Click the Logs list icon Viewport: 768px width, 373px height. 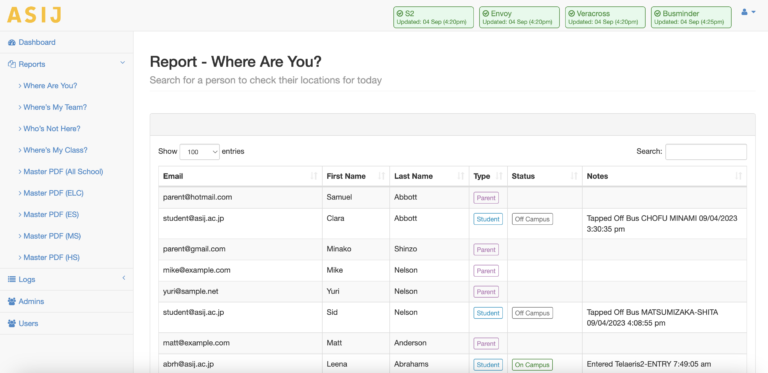click(12, 280)
